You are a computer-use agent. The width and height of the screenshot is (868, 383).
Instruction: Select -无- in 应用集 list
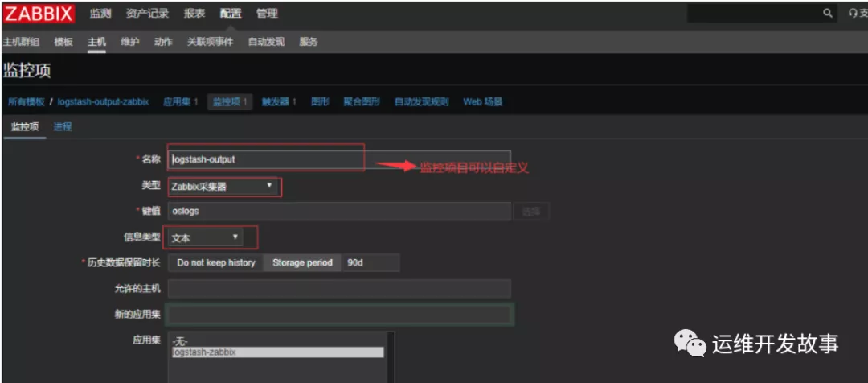click(x=277, y=342)
